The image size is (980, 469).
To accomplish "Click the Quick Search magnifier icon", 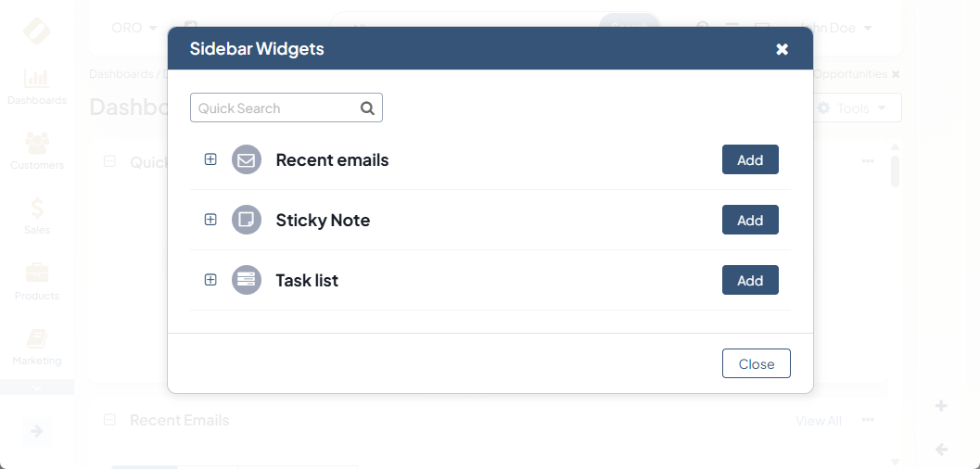I will 367,108.
